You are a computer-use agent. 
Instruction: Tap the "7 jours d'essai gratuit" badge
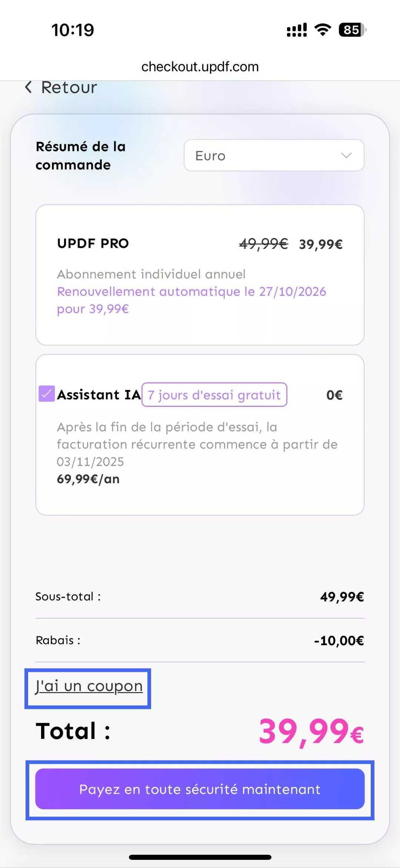214,395
